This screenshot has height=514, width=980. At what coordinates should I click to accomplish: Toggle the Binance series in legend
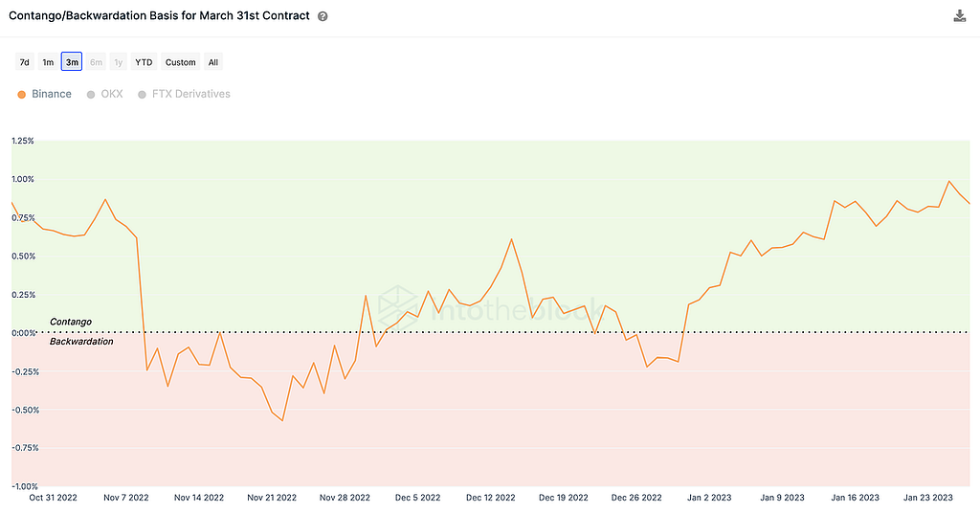[x=51, y=94]
